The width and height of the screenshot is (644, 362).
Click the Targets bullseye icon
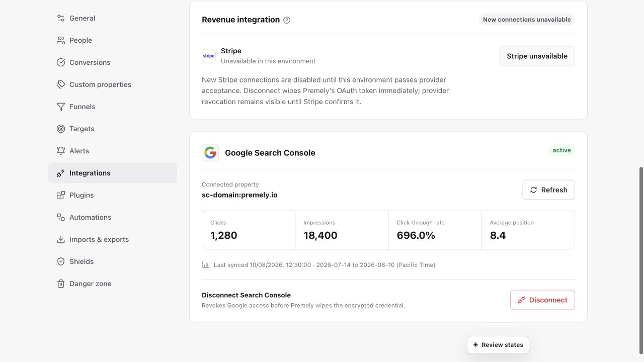(61, 129)
